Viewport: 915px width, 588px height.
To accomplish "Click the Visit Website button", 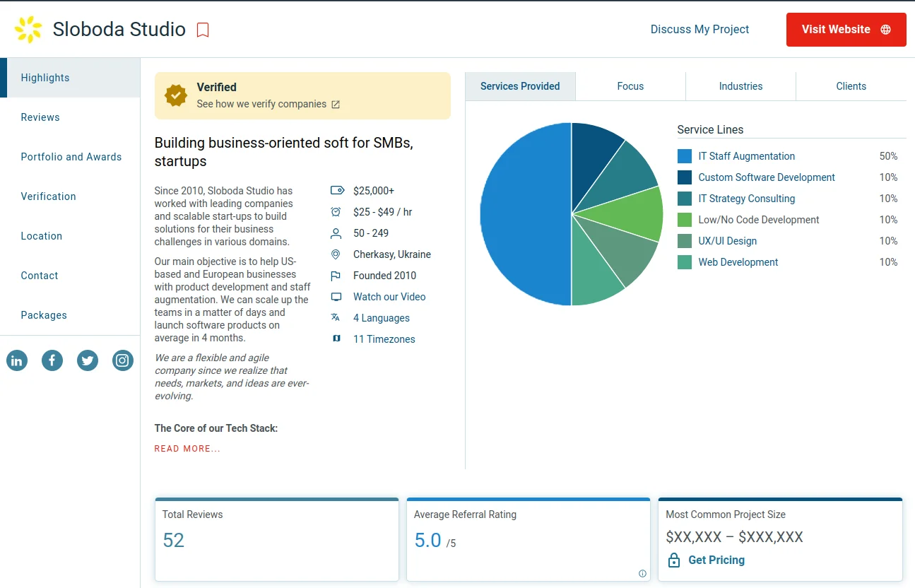I will (846, 30).
